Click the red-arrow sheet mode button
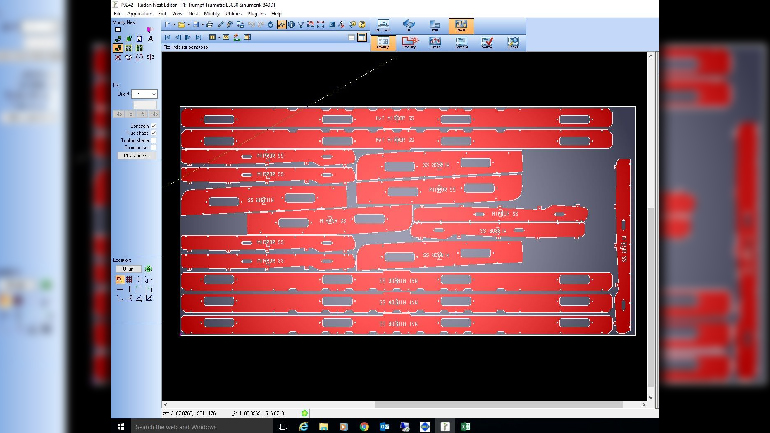The image size is (770, 433). coord(410,42)
